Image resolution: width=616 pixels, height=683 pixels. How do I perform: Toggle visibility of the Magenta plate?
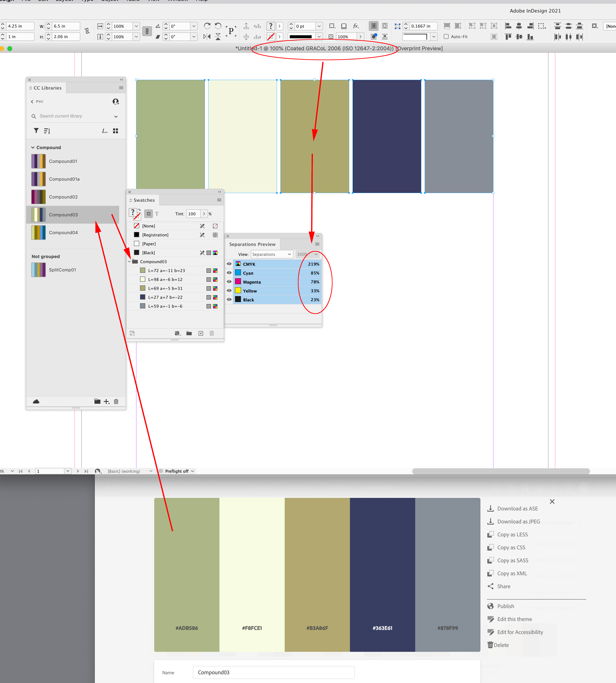pyautogui.click(x=229, y=282)
